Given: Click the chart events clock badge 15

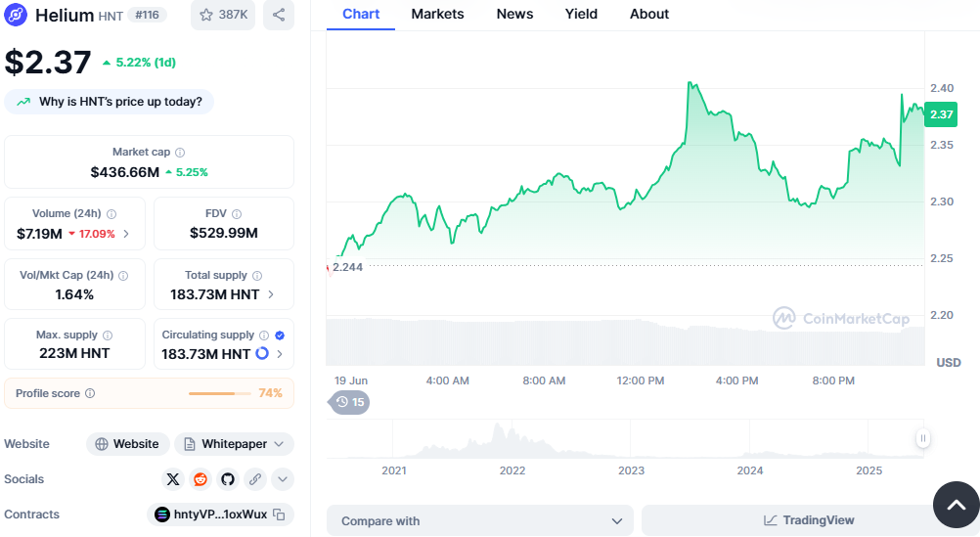Looking at the screenshot, I should tap(350, 402).
